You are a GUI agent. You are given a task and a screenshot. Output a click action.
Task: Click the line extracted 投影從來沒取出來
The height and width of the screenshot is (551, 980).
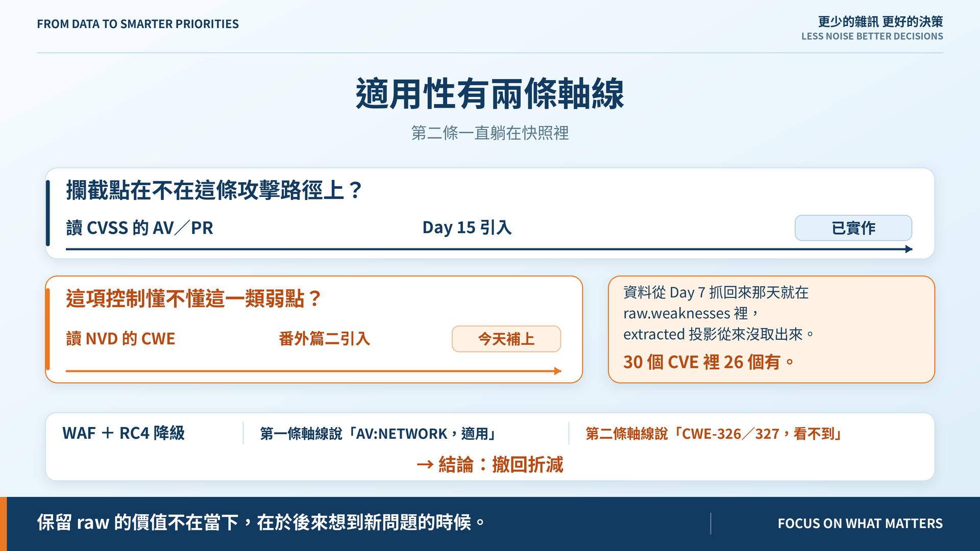pyautogui.click(x=718, y=334)
